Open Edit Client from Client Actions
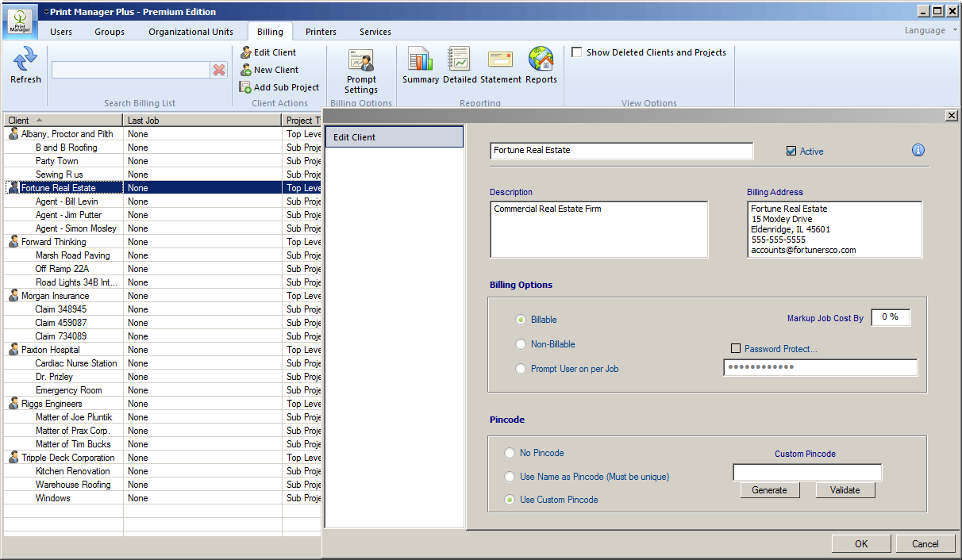The image size is (962, 560). tap(268, 52)
